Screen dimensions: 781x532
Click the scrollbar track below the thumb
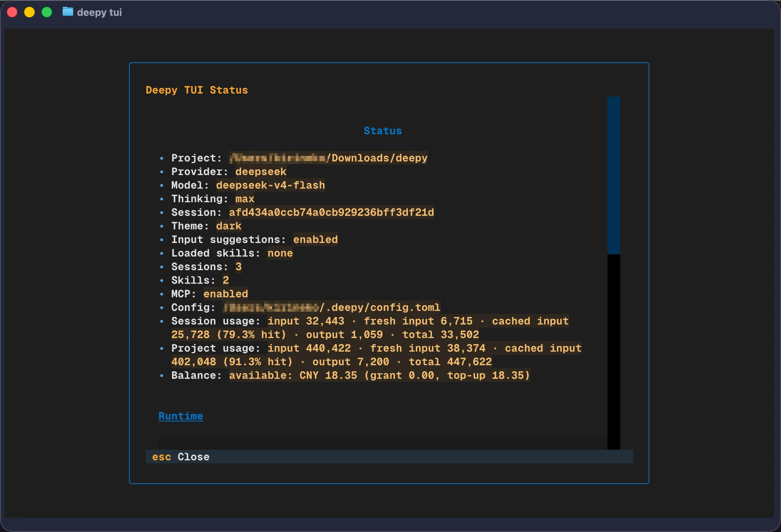[613, 352]
